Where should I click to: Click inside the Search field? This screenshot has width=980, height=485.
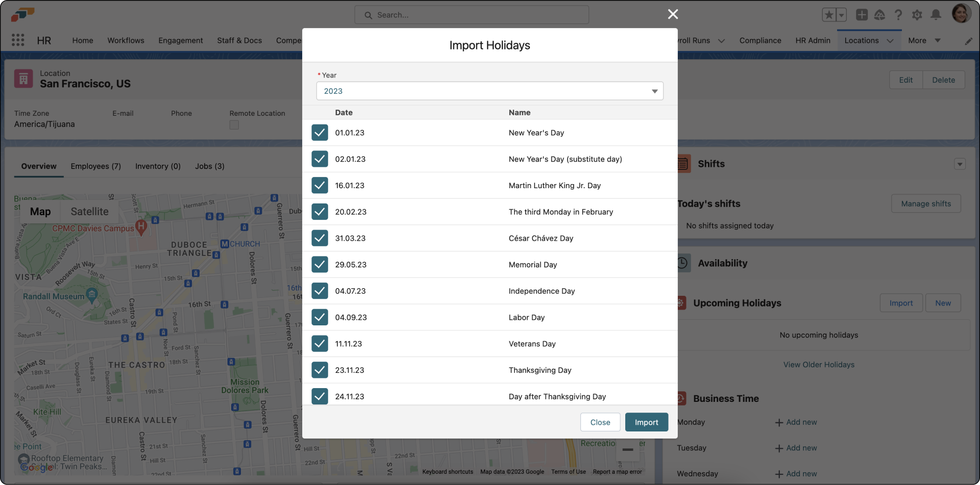tap(471, 15)
